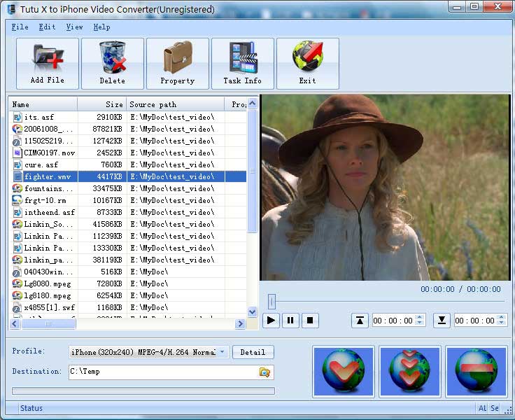Click the application icon in title bar
Viewport: 515px width, 420px height.
pyautogui.click(x=12, y=9)
